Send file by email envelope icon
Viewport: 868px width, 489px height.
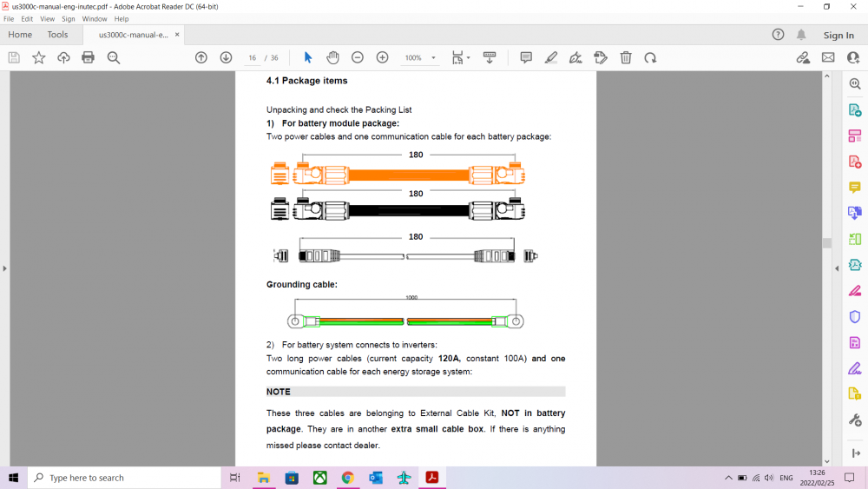pos(828,57)
